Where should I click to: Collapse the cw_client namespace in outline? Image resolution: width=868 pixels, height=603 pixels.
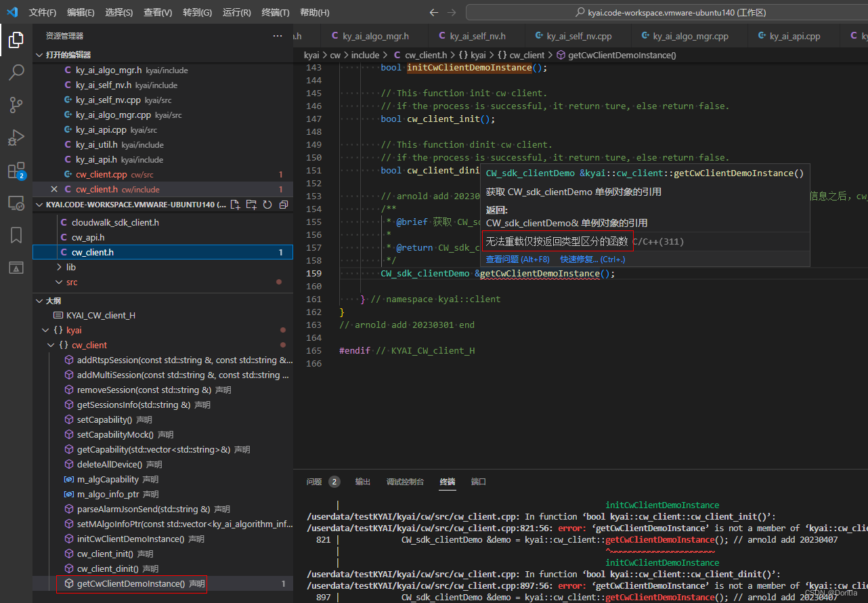51,346
